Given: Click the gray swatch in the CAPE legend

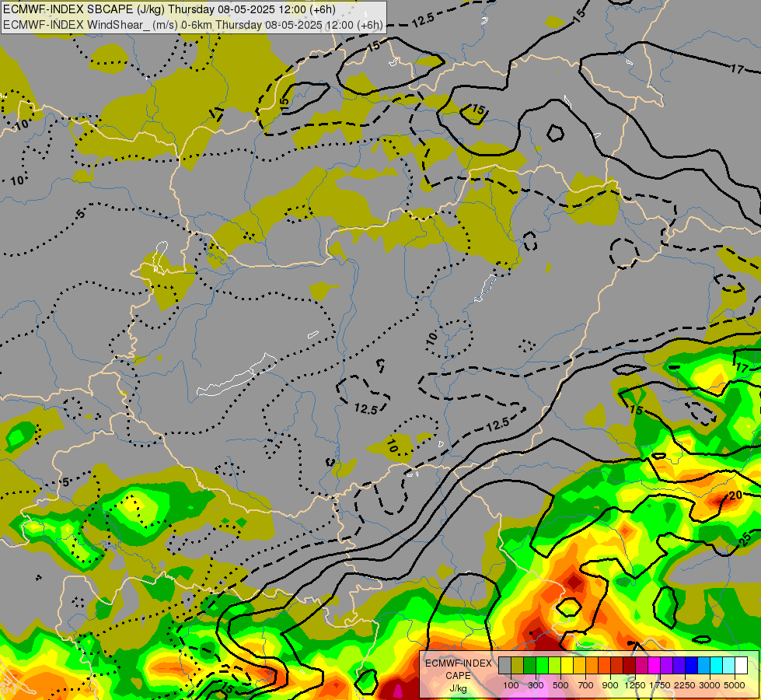Looking at the screenshot, I should [504, 665].
